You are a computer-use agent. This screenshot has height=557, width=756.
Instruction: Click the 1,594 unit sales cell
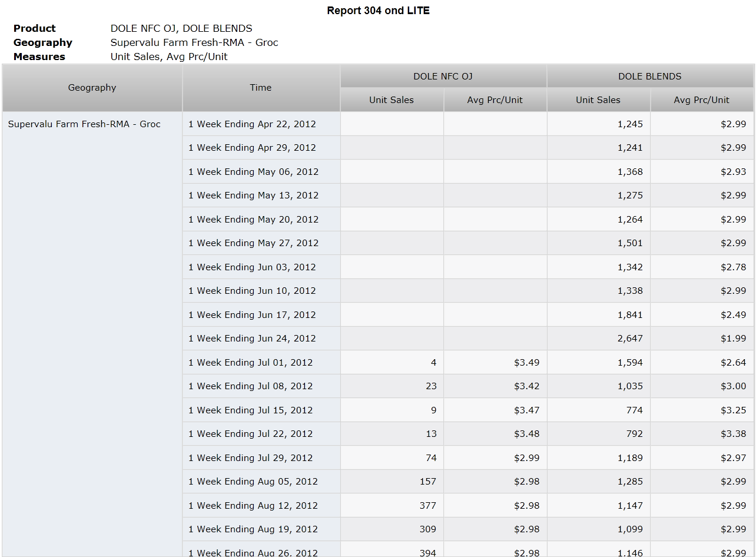coord(599,363)
